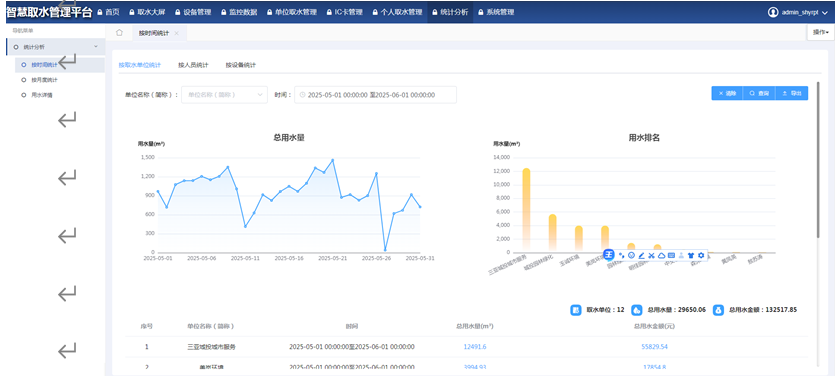
Task: Close the 按时间统计 page tab
Action: click(x=177, y=33)
